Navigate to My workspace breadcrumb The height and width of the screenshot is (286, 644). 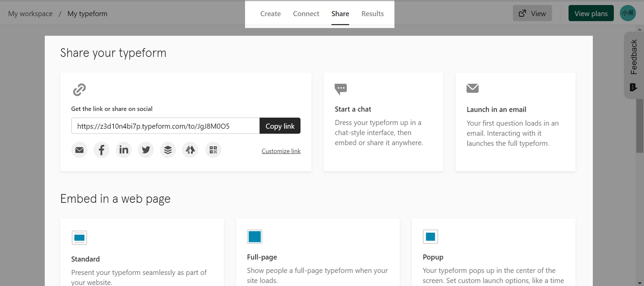click(30, 14)
